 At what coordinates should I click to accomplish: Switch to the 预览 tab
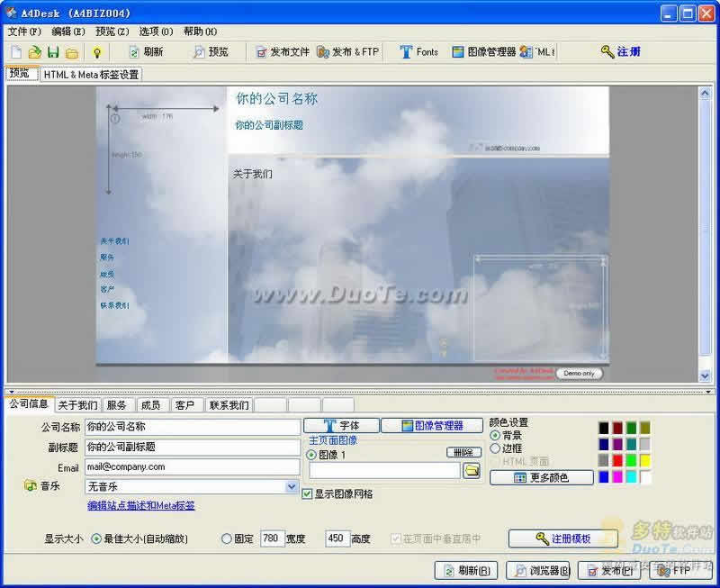(20, 74)
